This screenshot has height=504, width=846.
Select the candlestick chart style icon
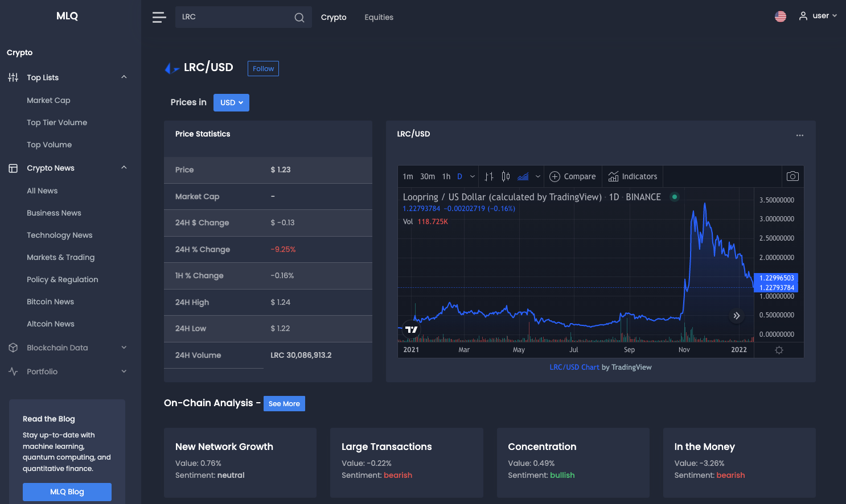506,176
